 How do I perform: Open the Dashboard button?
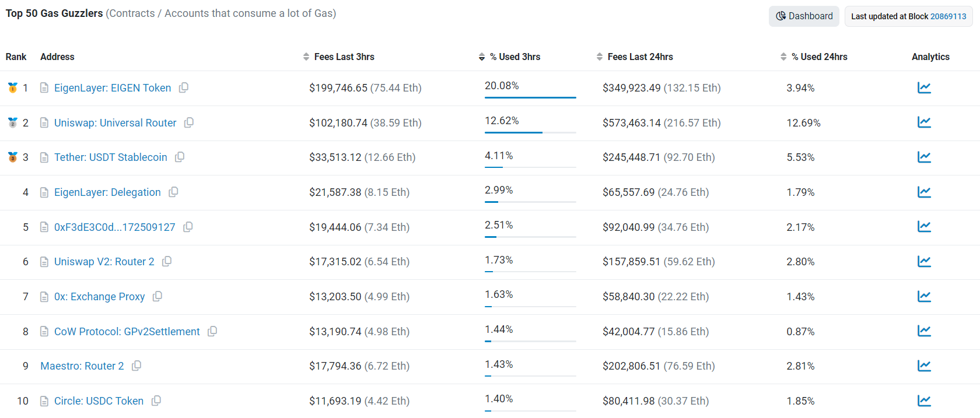click(804, 16)
